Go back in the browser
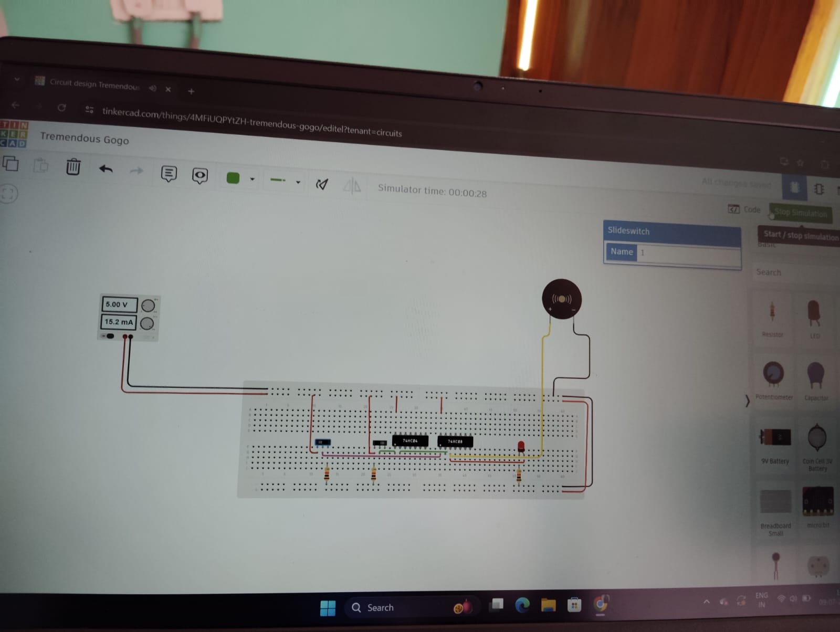The height and width of the screenshot is (632, 840). pos(15,105)
